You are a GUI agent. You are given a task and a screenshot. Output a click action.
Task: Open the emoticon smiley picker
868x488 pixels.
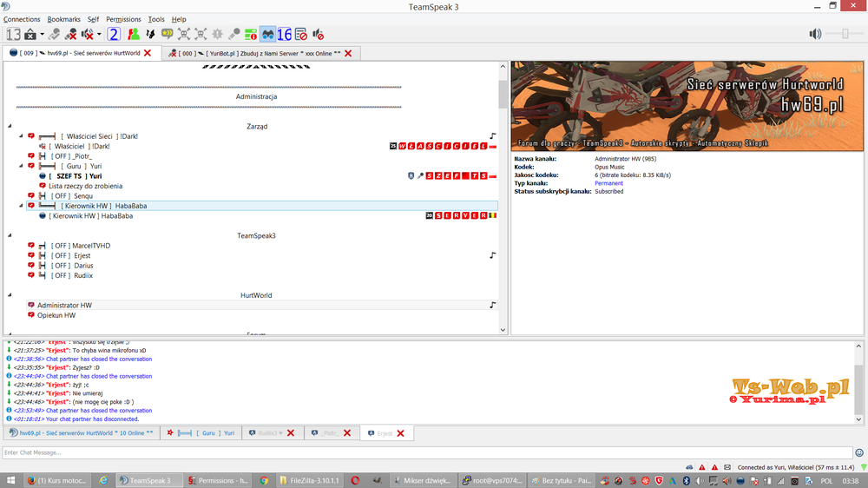pos(859,452)
